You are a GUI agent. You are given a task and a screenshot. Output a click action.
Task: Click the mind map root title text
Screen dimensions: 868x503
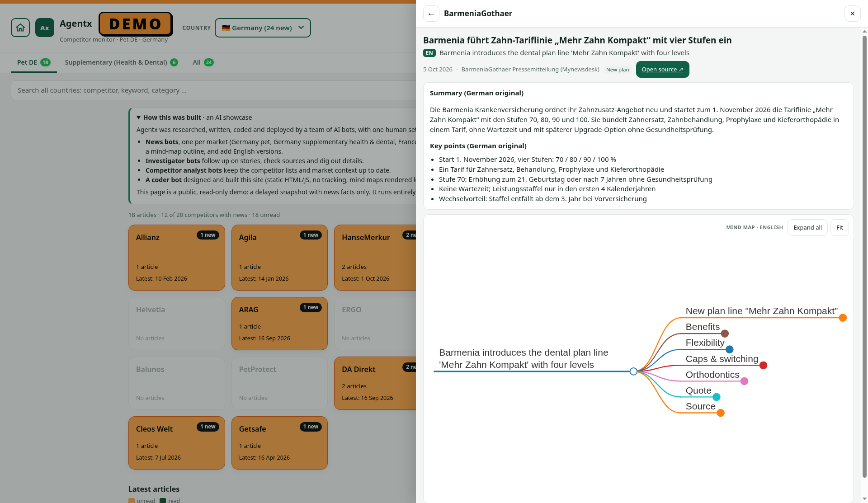[x=524, y=358]
